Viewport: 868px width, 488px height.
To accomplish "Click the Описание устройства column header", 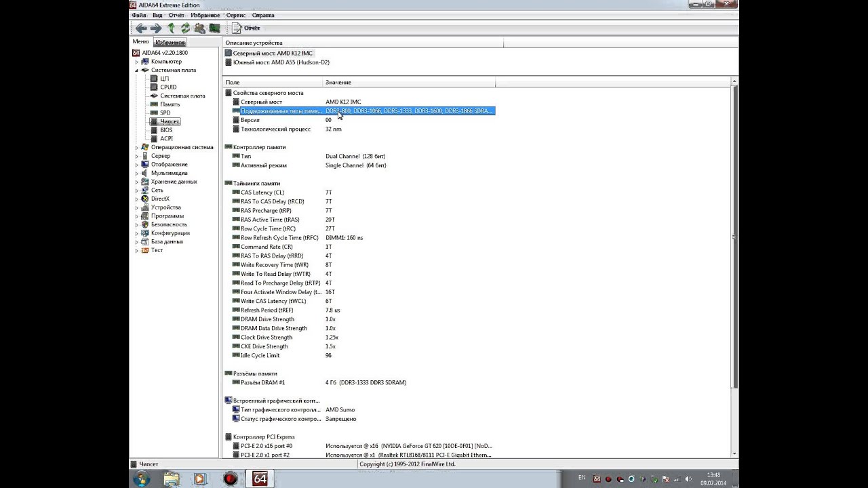I will (x=363, y=43).
